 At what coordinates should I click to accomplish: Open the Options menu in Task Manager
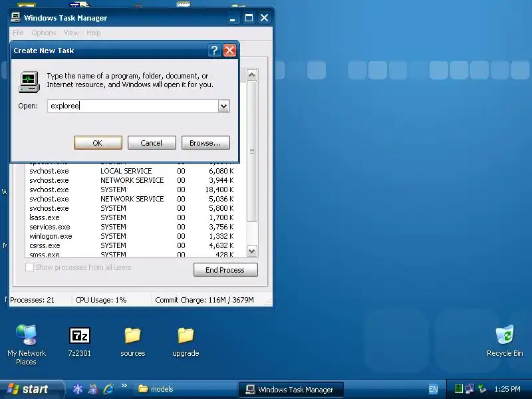[44, 33]
